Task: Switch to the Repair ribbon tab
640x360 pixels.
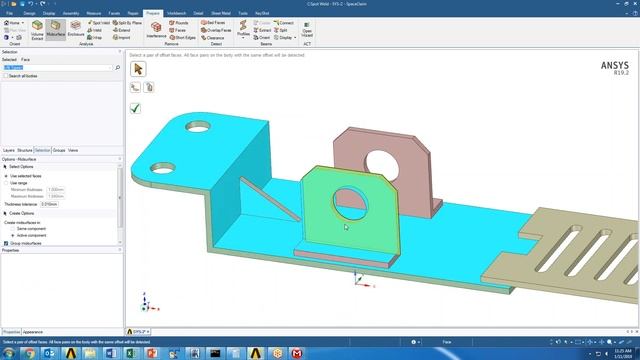Action: (133, 13)
